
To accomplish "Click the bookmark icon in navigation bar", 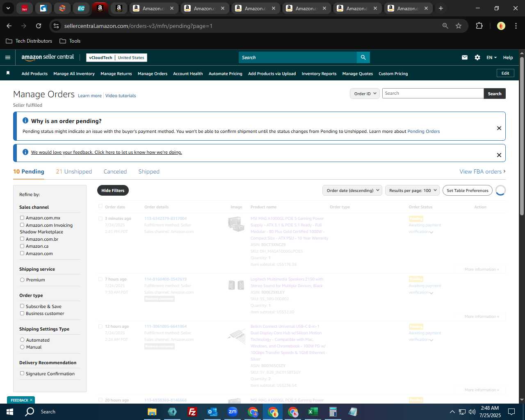I will tap(8, 73).
